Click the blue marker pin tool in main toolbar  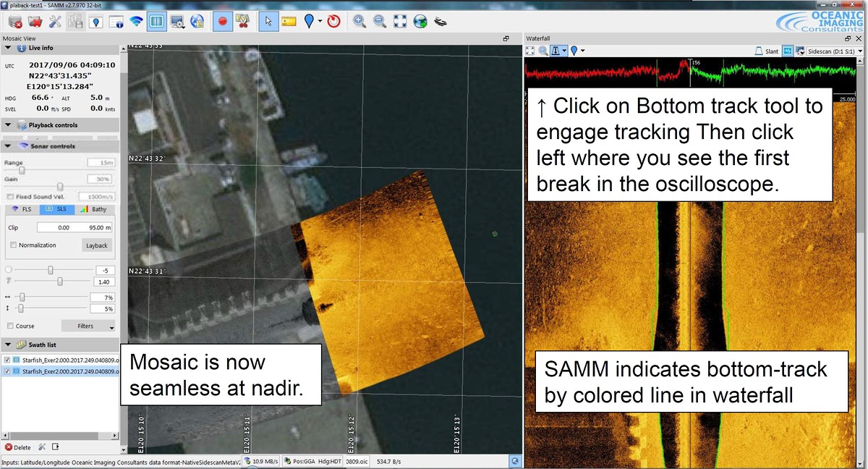tap(309, 21)
